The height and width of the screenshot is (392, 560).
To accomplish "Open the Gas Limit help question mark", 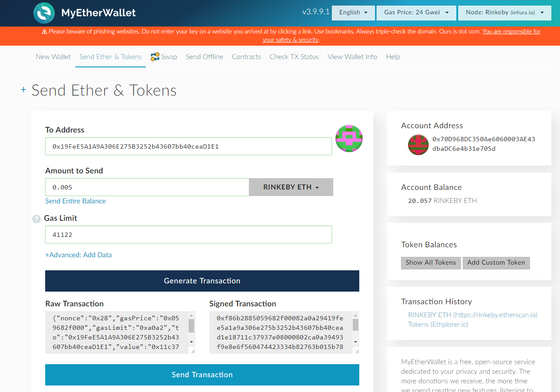I will coord(36,219).
